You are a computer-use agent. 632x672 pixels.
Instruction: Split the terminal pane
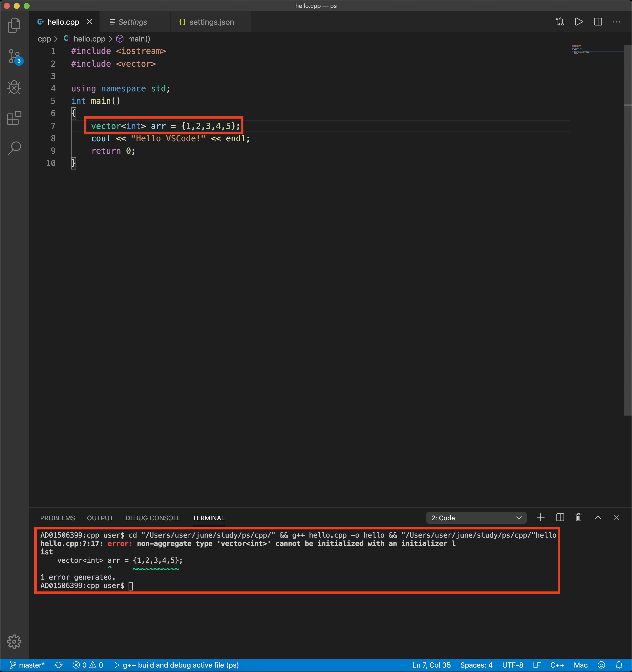(x=560, y=518)
